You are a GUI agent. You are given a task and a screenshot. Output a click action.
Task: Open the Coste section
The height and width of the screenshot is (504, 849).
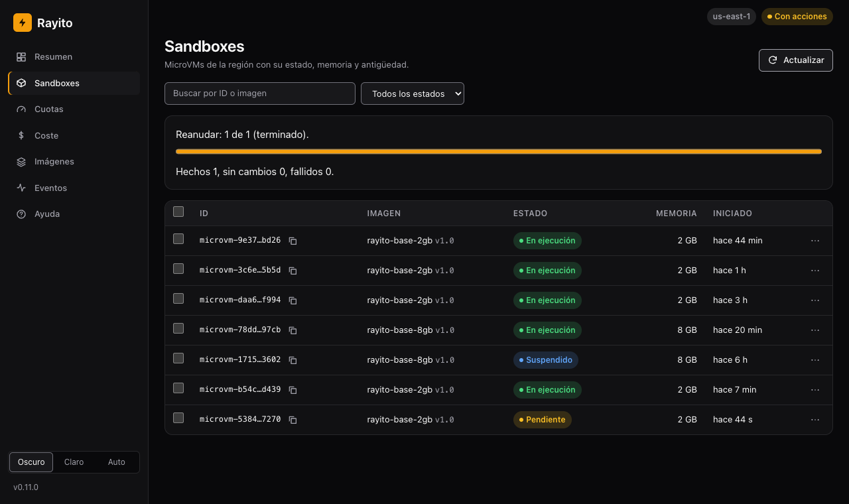point(74,135)
